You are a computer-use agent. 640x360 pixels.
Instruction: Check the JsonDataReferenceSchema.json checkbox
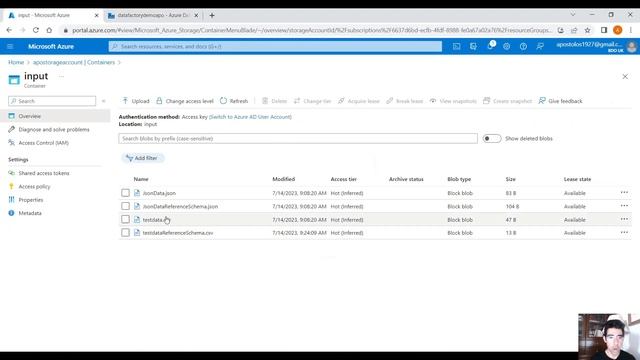point(125,206)
